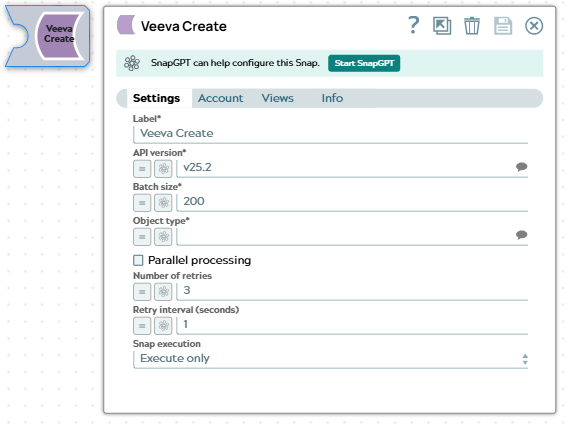Viewport: 571px width, 426px height.
Task: Click SnapGPT icon next to API version
Action: (163, 169)
